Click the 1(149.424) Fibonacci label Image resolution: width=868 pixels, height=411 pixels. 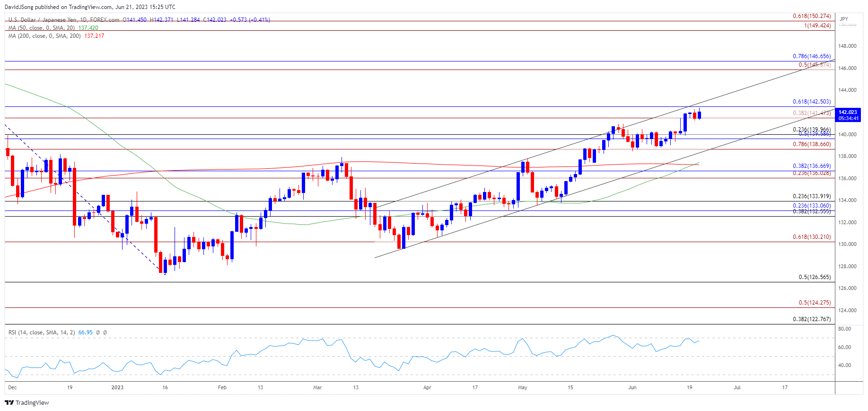tap(817, 26)
